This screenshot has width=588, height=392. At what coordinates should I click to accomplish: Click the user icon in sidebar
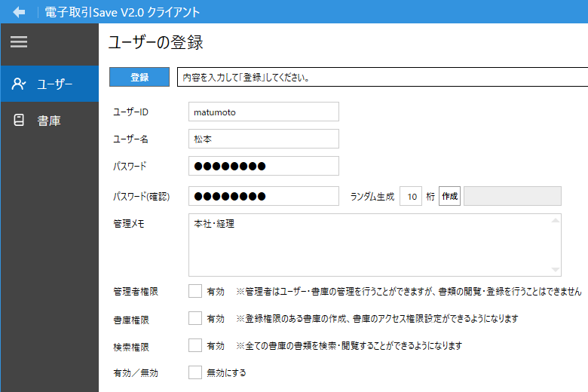coord(20,84)
